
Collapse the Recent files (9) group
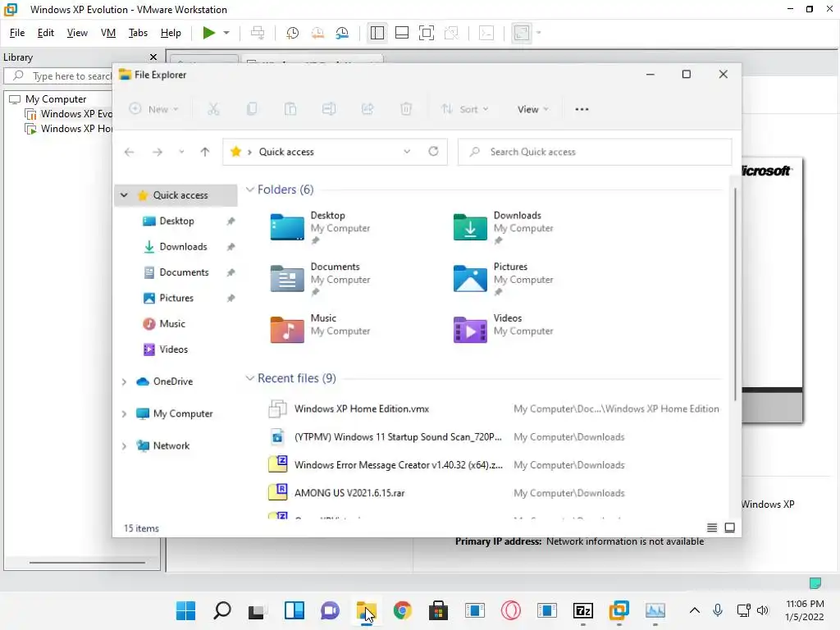[249, 378]
